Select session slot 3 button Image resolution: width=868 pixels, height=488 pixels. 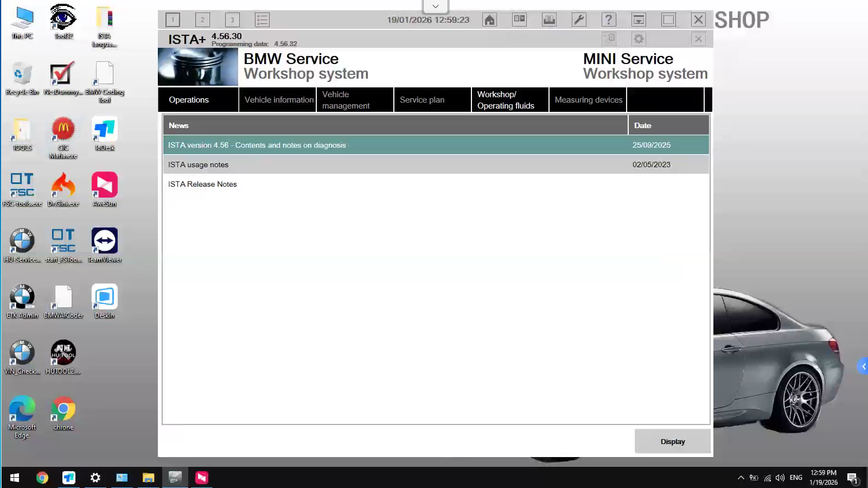coord(232,20)
